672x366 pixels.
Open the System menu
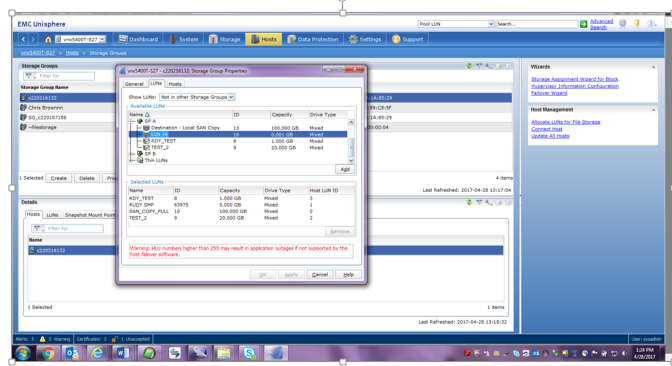coord(184,39)
